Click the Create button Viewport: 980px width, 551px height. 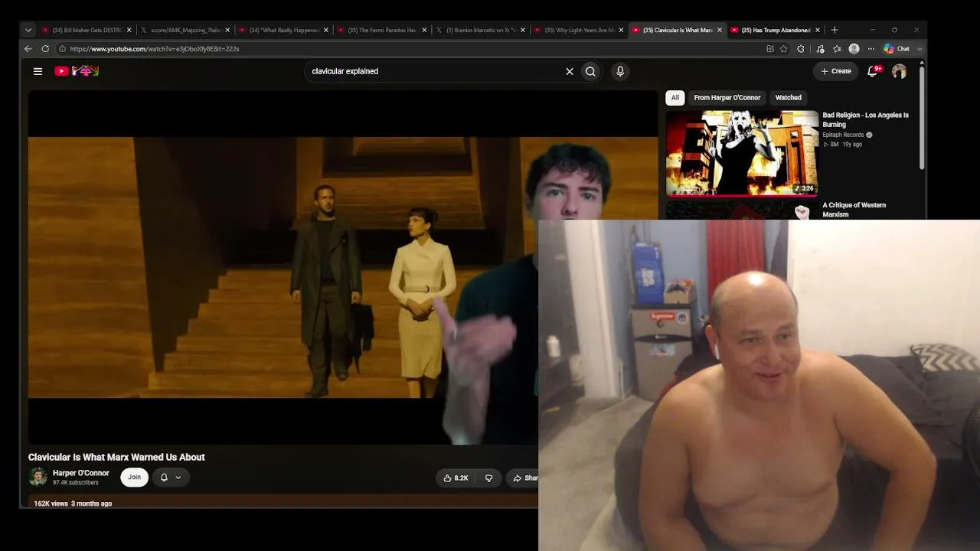pyautogui.click(x=836, y=71)
